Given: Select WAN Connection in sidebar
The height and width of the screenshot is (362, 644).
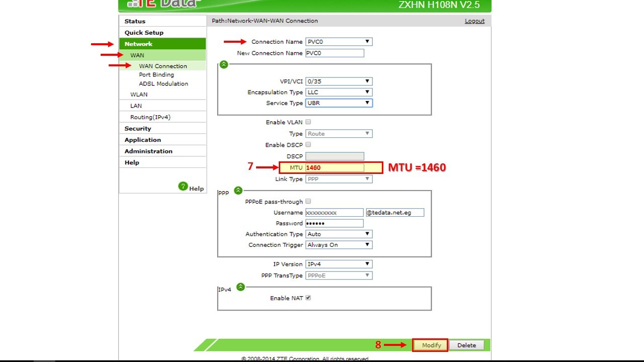Looking at the screenshot, I should click(163, 66).
